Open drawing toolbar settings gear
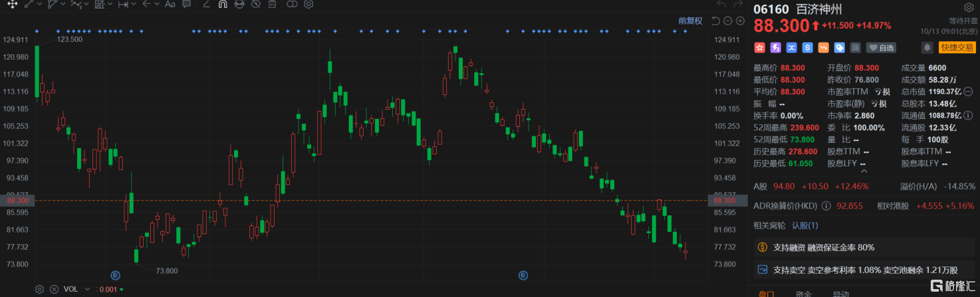Image resolution: width=980 pixels, height=297 pixels. click(308, 4)
